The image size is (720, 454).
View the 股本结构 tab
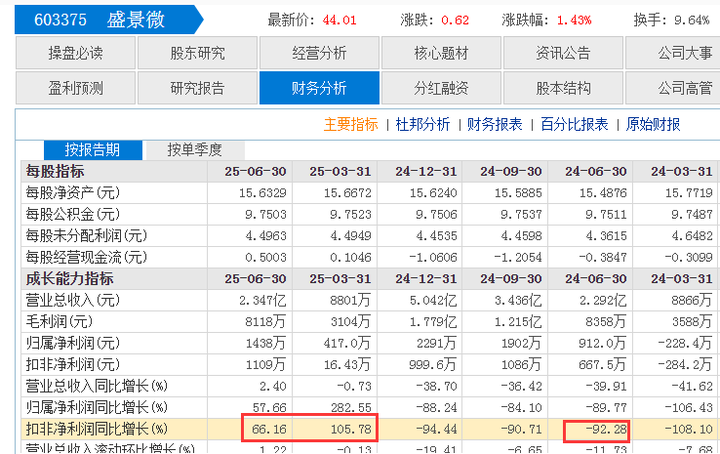point(563,88)
